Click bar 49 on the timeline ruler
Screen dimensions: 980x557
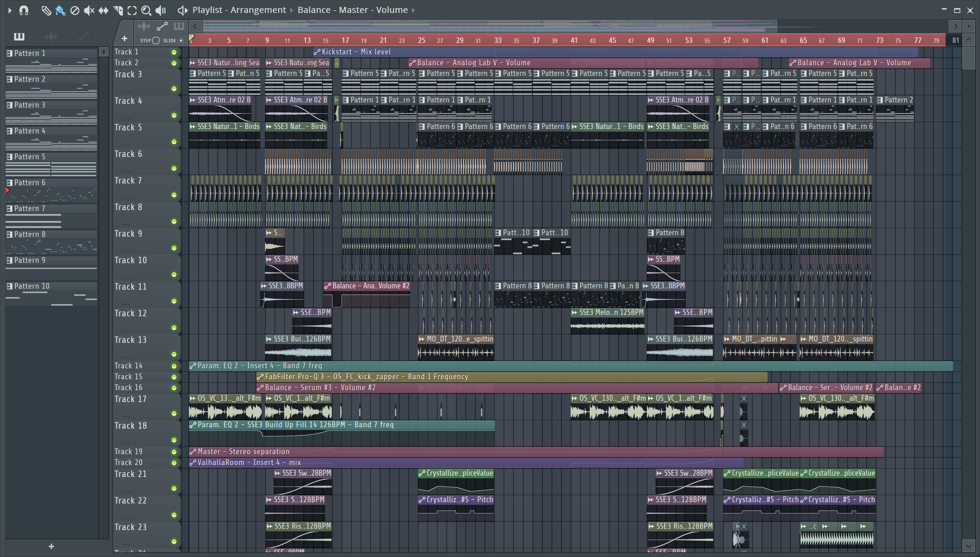(x=650, y=40)
